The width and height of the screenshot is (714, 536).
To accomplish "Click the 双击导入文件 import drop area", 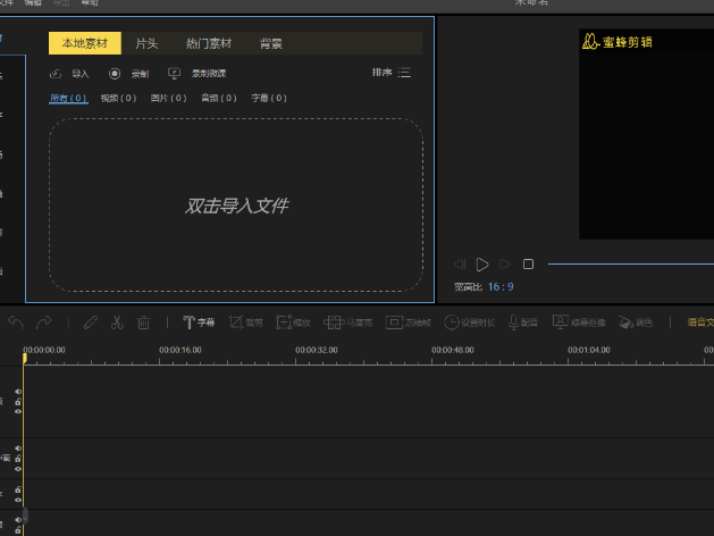I will pos(236,205).
